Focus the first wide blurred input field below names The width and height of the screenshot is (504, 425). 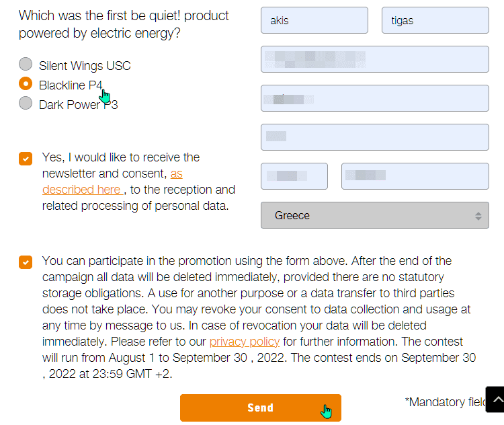pyautogui.click(x=375, y=59)
